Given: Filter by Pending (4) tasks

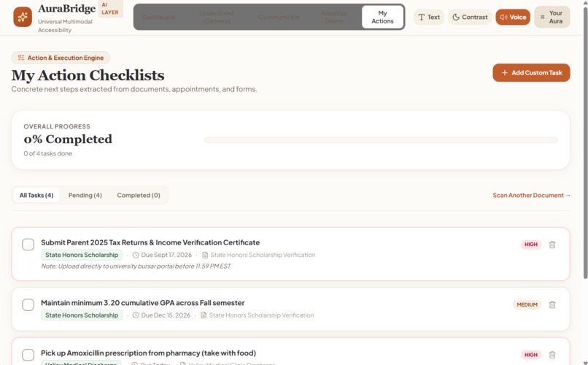Looking at the screenshot, I should (85, 196).
